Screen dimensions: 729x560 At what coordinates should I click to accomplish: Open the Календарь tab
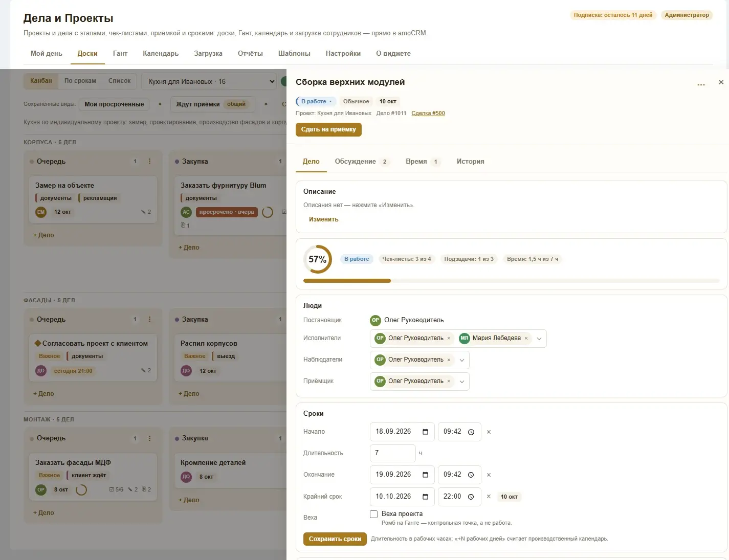[161, 54]
